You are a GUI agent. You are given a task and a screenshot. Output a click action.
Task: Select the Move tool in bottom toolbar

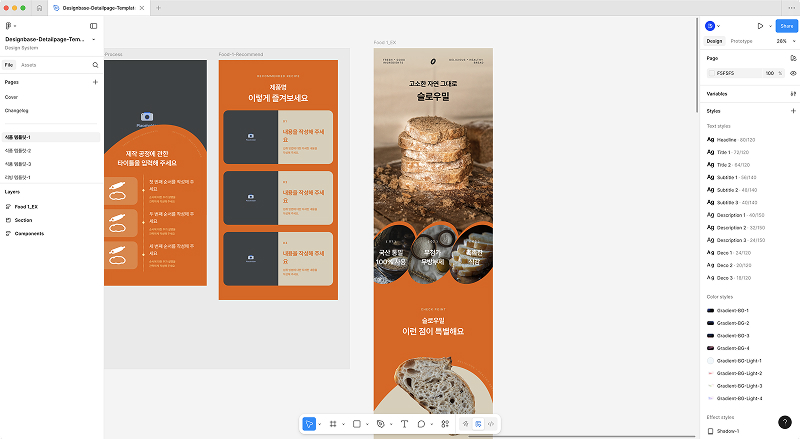coord(309,424)
